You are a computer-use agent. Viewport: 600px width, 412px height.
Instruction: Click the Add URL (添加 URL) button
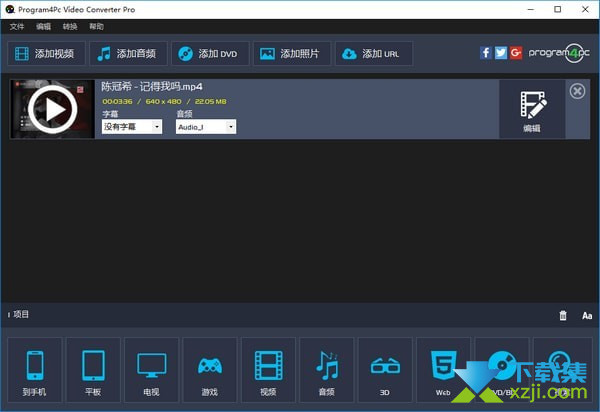coord(374,54)
